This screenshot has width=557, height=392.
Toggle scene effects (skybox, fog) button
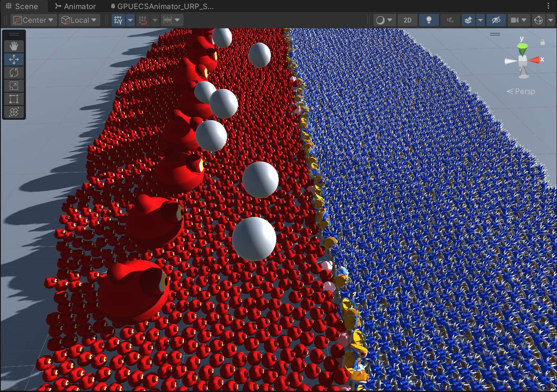[x=468, y=20]
